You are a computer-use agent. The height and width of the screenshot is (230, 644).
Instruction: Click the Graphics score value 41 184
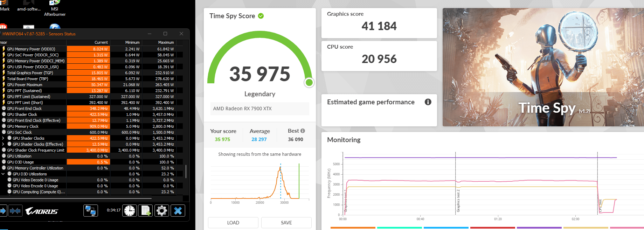379,26
